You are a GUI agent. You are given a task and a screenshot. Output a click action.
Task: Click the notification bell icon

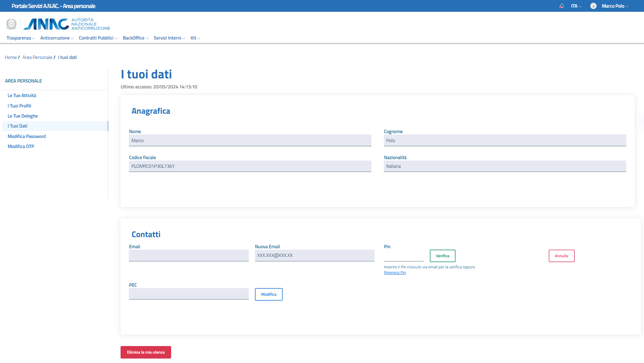(x=562, y=6)
